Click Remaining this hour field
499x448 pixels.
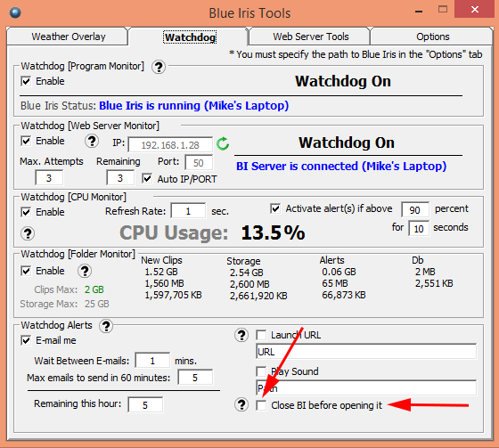point(145,404)
